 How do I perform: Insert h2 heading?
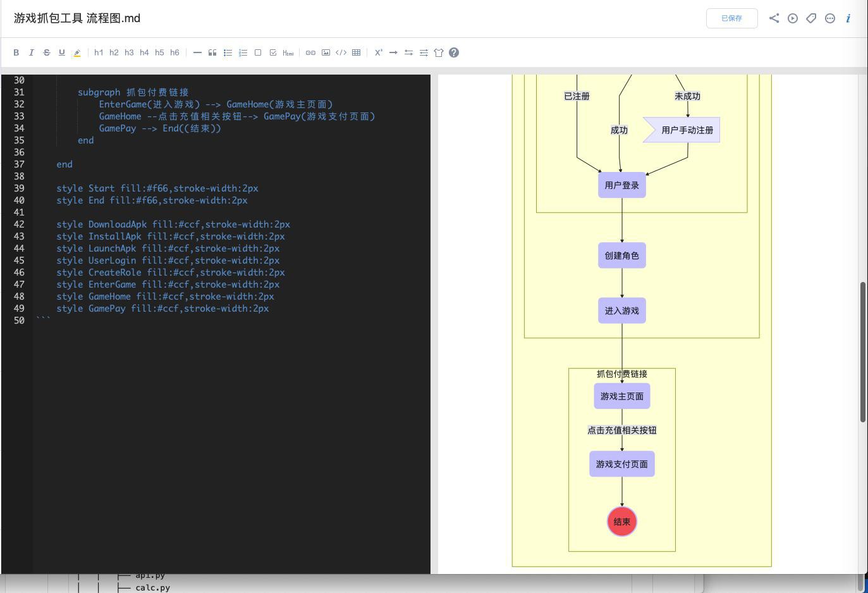114,52
